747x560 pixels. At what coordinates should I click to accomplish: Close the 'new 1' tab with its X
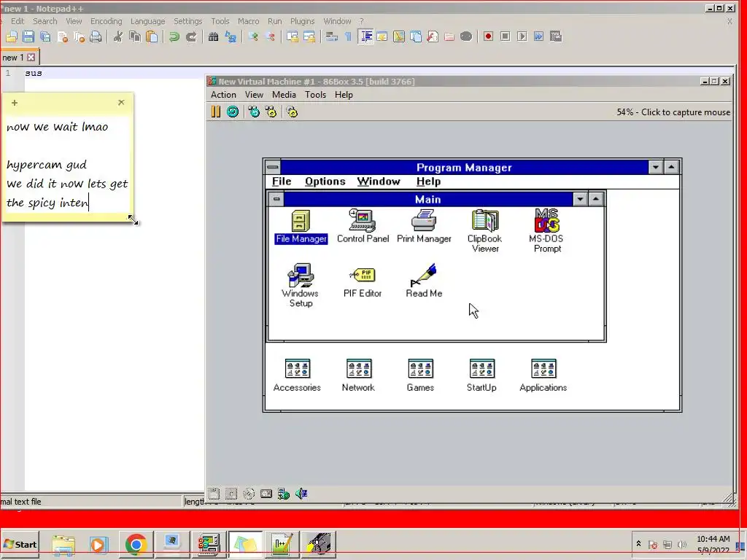tap(31, 57)
